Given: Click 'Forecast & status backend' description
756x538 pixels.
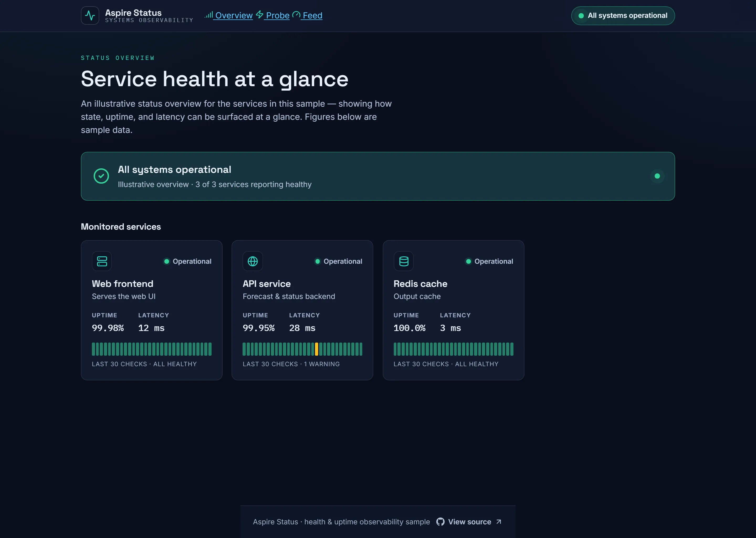Looking at the screenshot, I should coord(289,297).
